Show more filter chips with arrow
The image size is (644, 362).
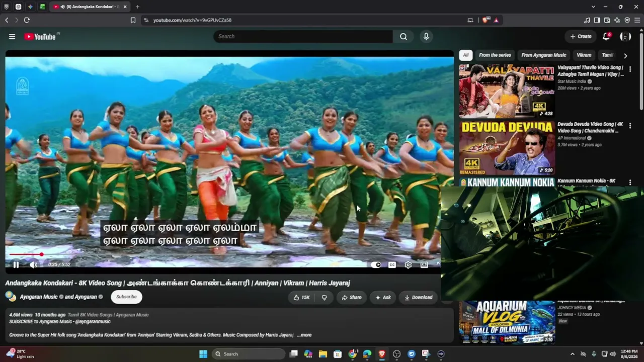click(625, 56)
